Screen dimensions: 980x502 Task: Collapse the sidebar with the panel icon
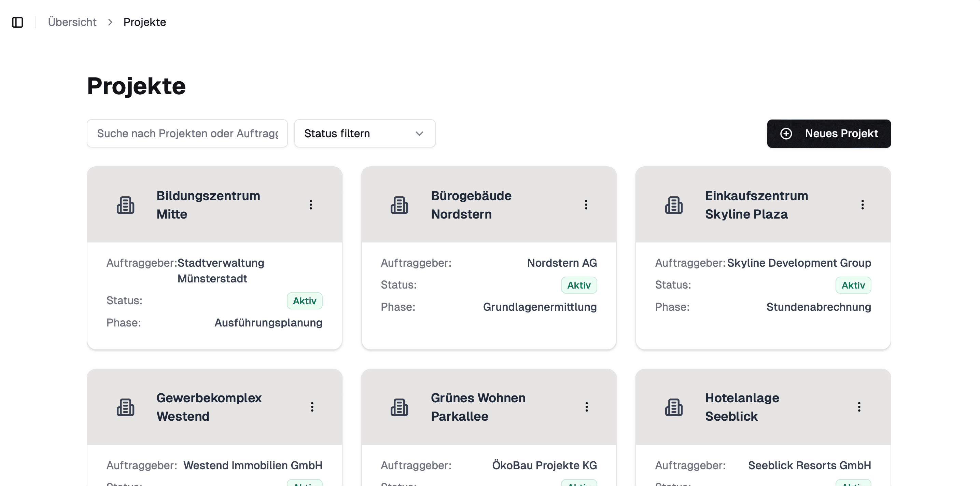pos(18,22)
